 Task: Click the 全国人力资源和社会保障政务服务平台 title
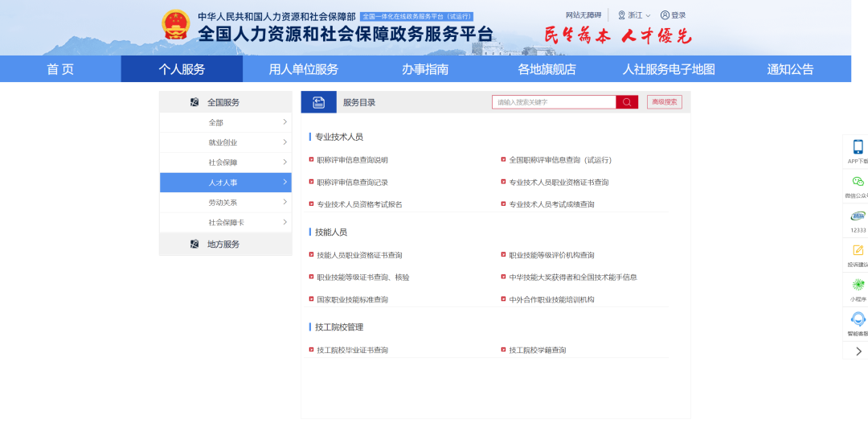(x=345, y=35)
